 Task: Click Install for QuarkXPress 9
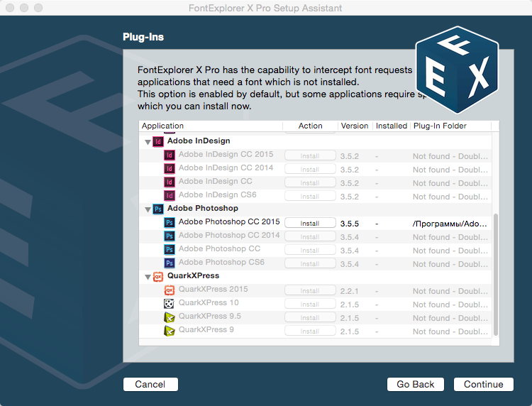[310, 331]
